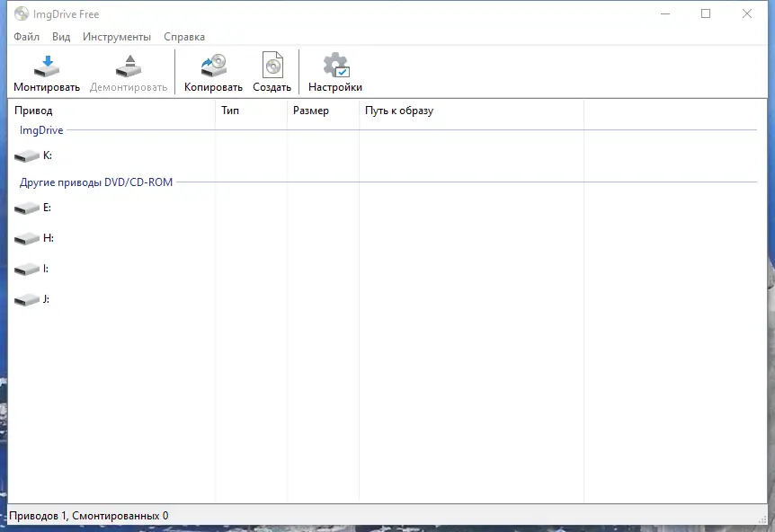This screenshot has width=775, height=532.
Task: Click the ImgDrive Free title bar icon
Action: click(x=22, y=13)
